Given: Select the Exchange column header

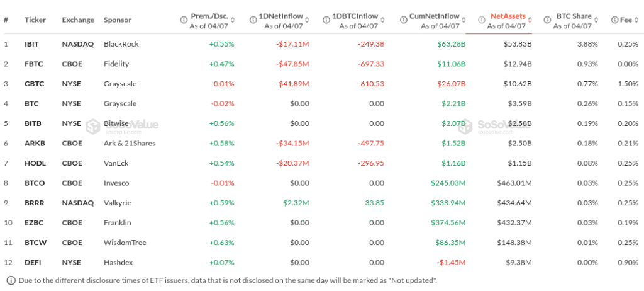Looking at the screenshot, I should pos(77,20).
